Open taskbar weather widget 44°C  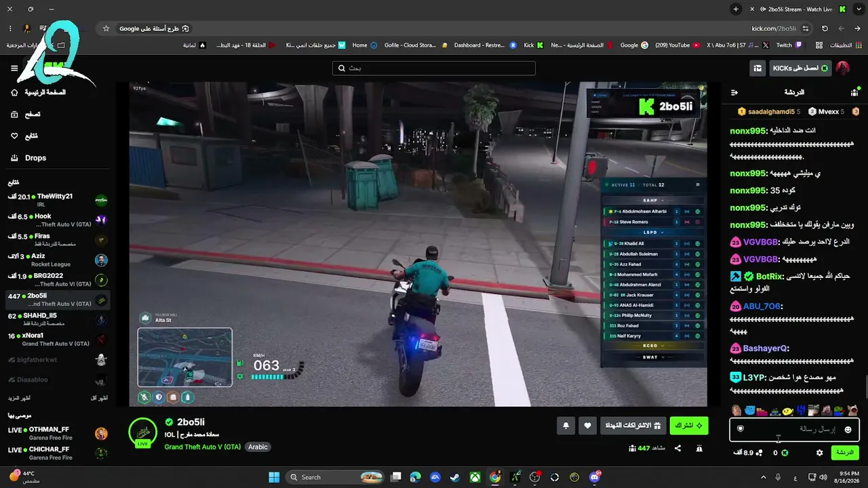pyautogui.click(x=23, y=477)
